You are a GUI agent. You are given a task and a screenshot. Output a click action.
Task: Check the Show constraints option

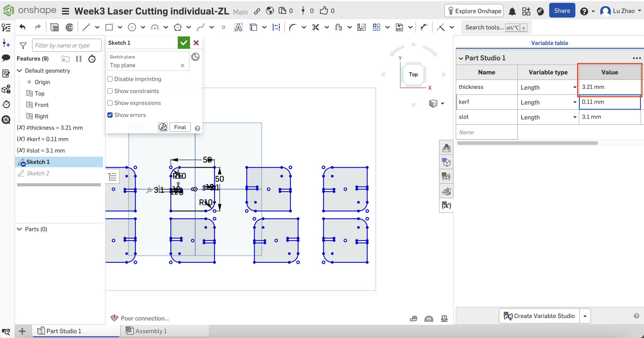tap(110, 91)
